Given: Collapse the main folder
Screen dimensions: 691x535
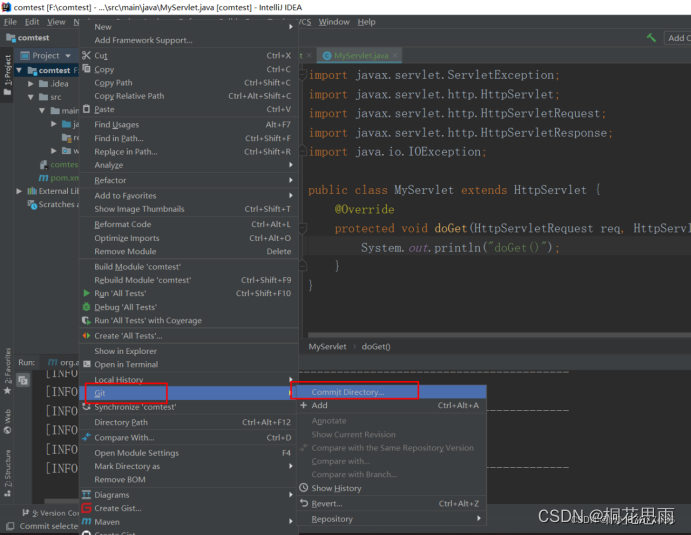Looking at the screenshot, I should (x=42, y=110).
